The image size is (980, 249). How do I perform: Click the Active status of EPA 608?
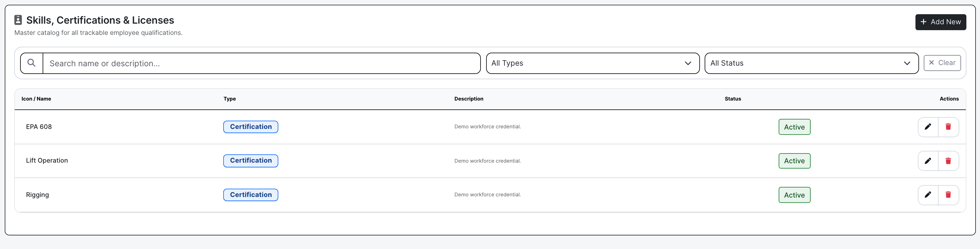(x=794, y=127)
